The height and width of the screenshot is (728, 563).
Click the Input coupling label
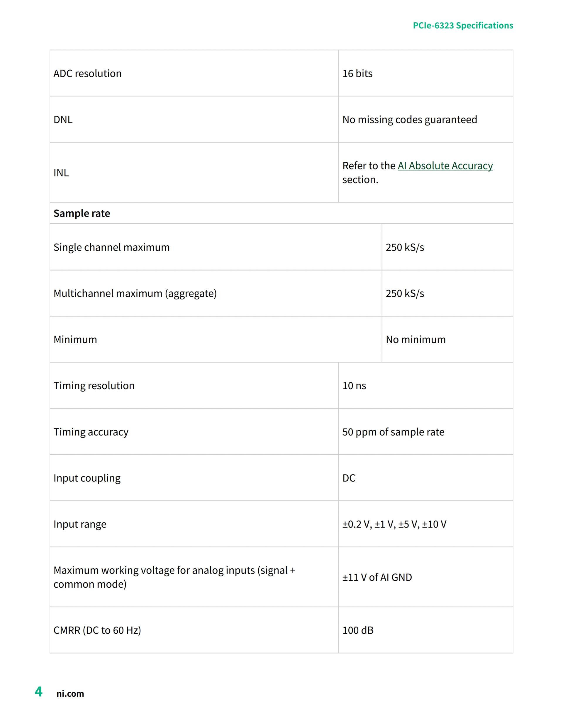87,478
